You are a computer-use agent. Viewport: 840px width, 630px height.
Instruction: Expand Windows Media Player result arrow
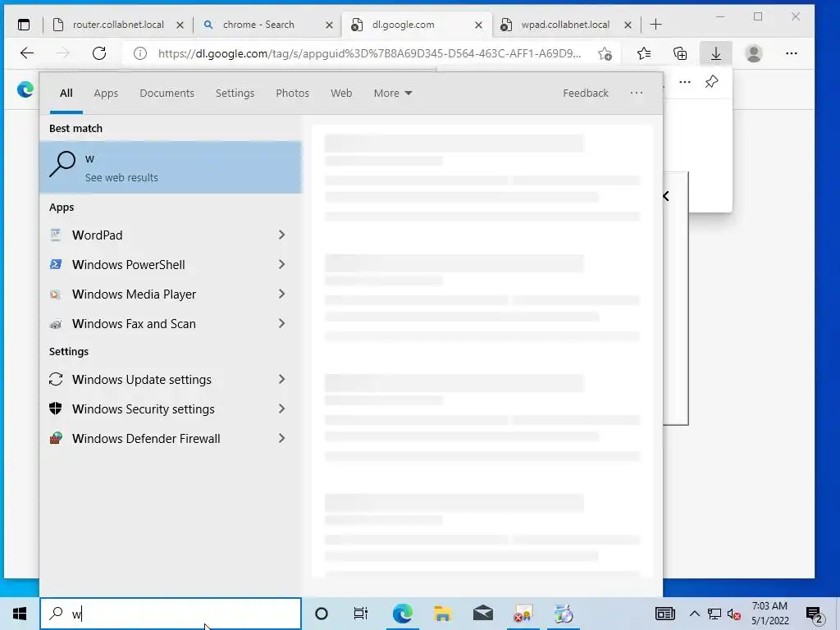coord(282,294)
